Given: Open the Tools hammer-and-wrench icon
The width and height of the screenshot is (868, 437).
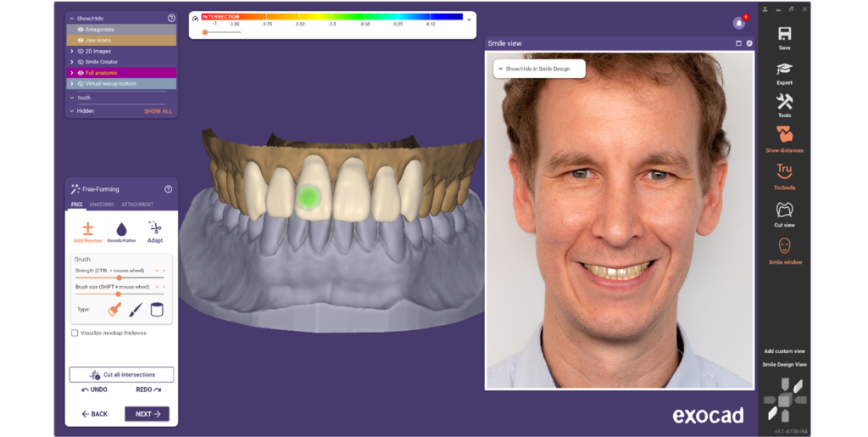Looking at the screenshot, I should click(784, 101).
